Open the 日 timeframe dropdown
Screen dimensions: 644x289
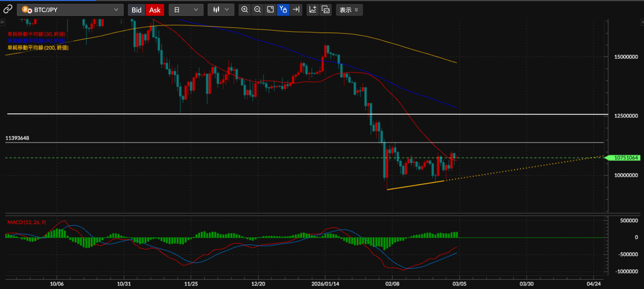click(x=186, y=9)
